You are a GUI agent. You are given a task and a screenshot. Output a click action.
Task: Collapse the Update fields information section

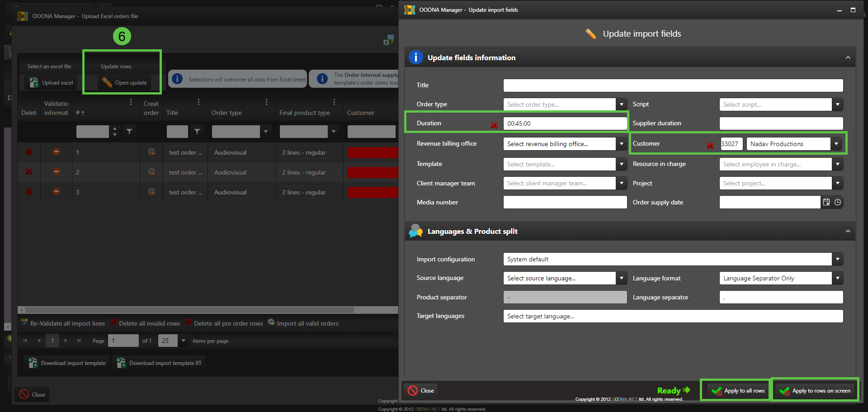pos(848,57)
